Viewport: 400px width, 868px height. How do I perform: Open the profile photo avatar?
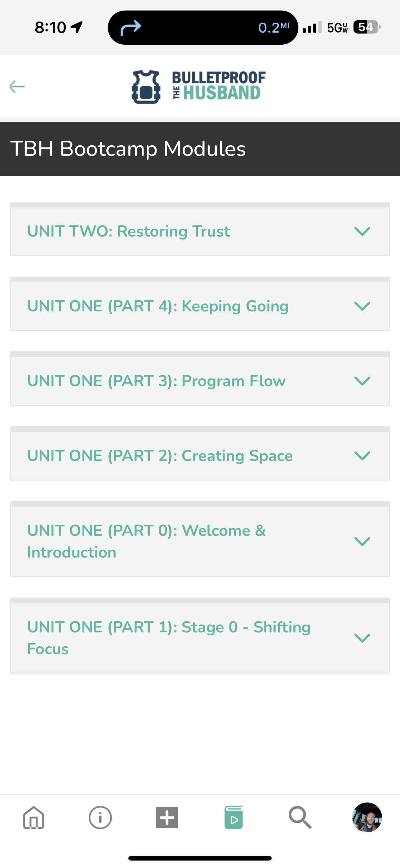pos(367,817)
